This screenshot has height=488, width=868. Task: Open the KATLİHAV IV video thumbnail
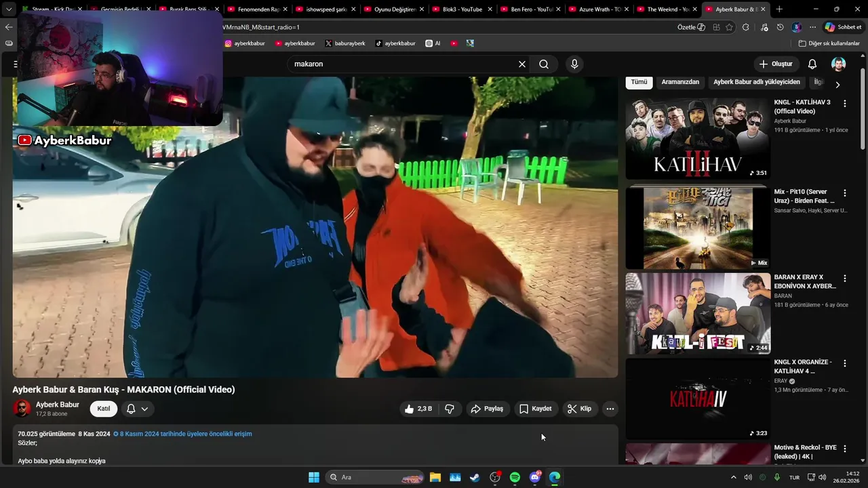(698, 399)
